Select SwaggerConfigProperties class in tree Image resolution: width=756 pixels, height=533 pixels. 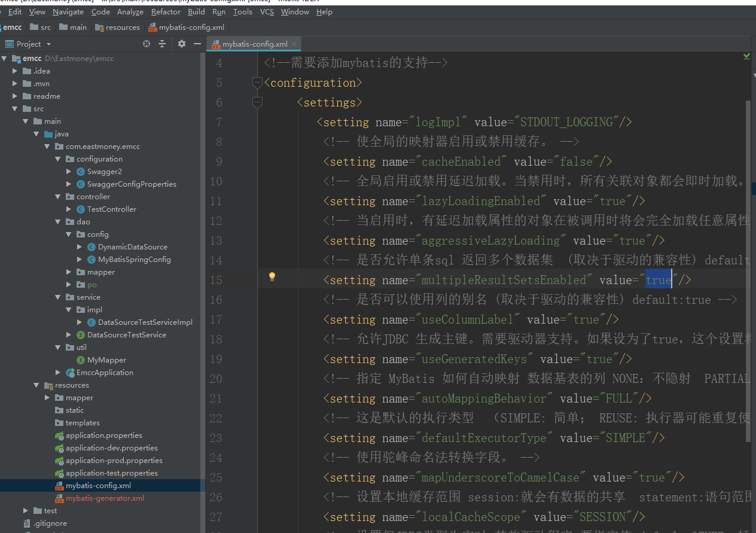click(132, 184)
